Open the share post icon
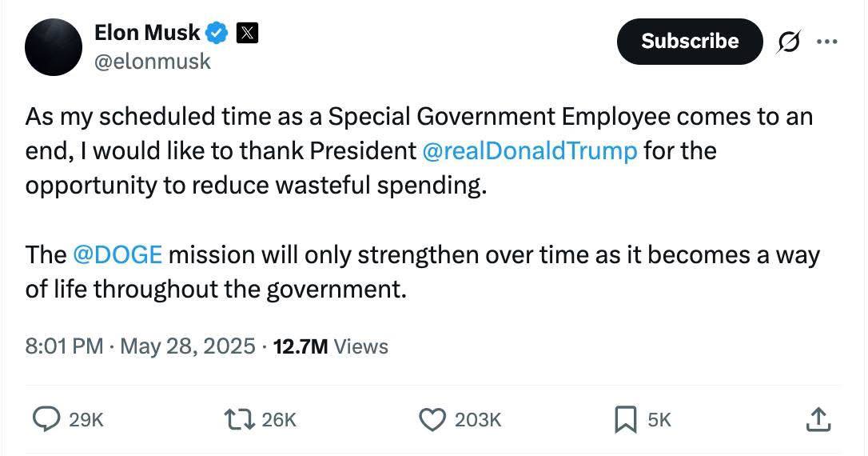Screen dimensions: 868x456 tap(816, 418)
